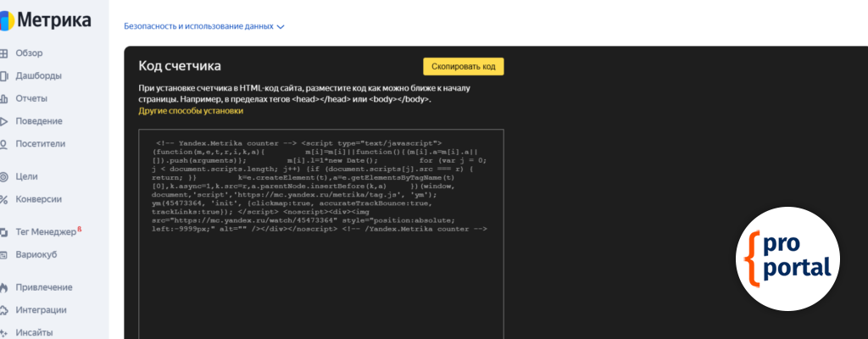Image resolution: width=868 pixels, height=339 pixels.
Task: Click the Инсайты sparkle icon
Action: [4, 332]
